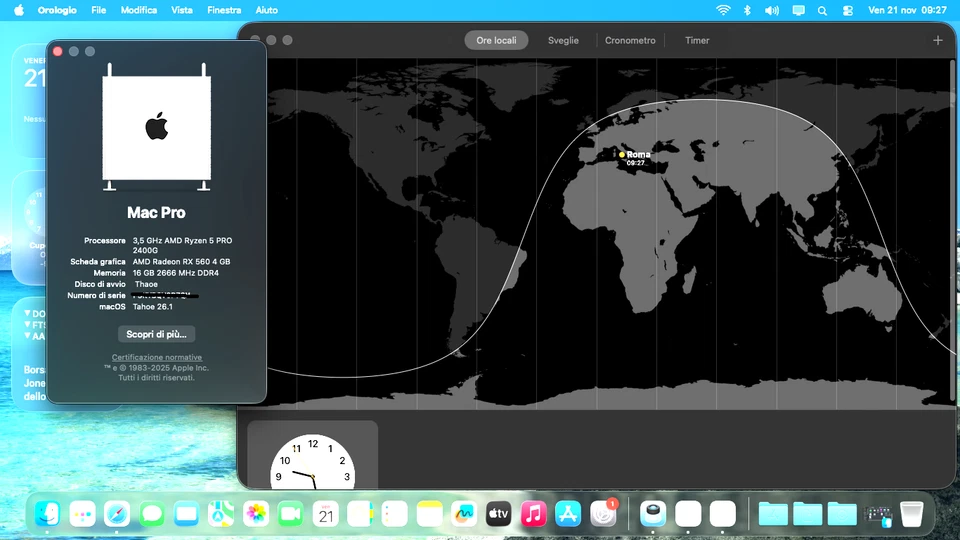Open Bluetooth from the menu bar
This screenshot has height=540, width=960.
[x=747, y=10]
